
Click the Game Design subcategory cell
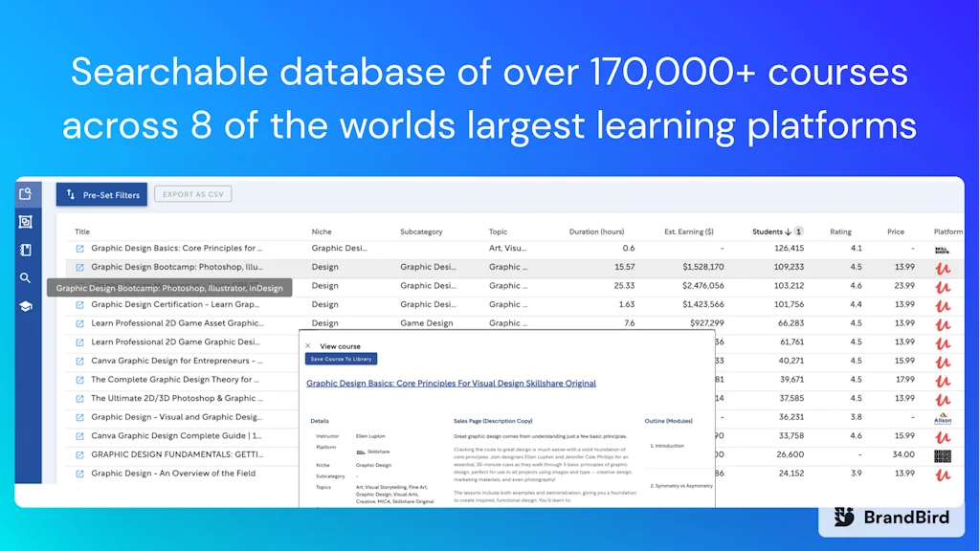[x=426, y=323]
